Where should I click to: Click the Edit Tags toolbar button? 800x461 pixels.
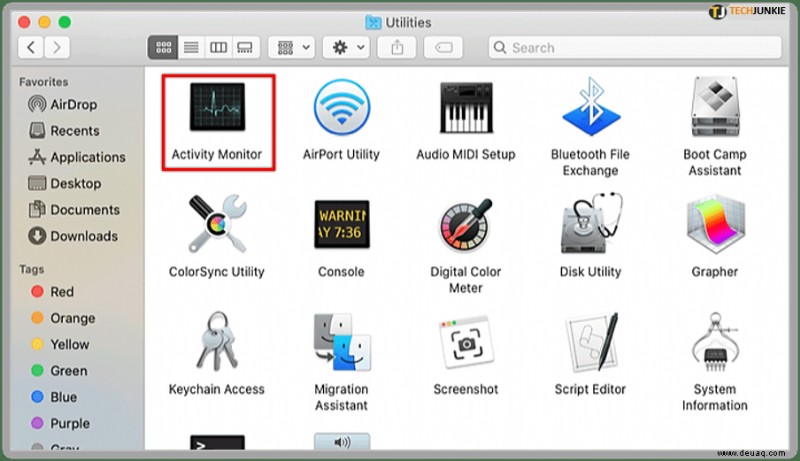pyautogui.click(x=443, y=47)
